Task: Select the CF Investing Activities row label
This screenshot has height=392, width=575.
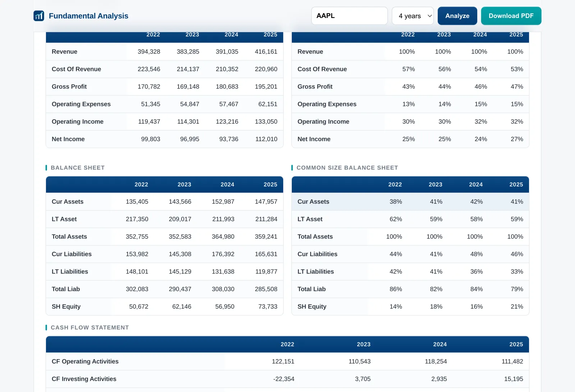Action: [84, 379]
